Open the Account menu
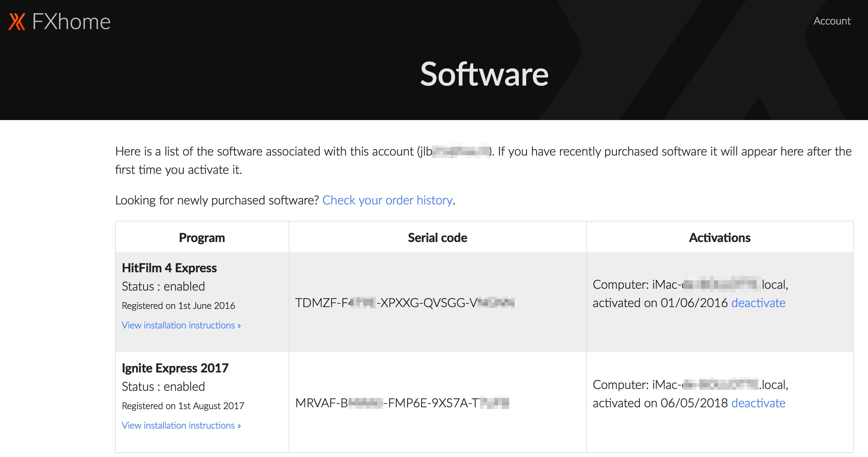Image resolution: width=868 pixels, height=457 pixels. pyautogui.click(x=832, y=21)
